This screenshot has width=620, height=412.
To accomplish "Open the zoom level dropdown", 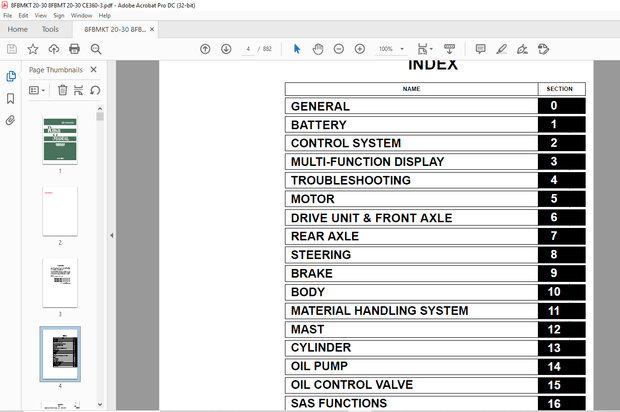I will (390, 49).
